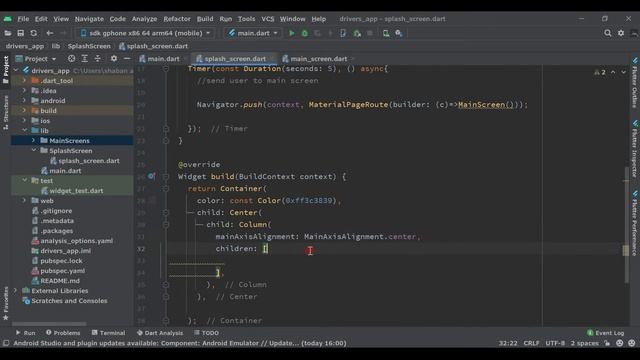Open the Dart Analysis tool window
This screenshot has width=640, height=360.
tap(160, 333)
